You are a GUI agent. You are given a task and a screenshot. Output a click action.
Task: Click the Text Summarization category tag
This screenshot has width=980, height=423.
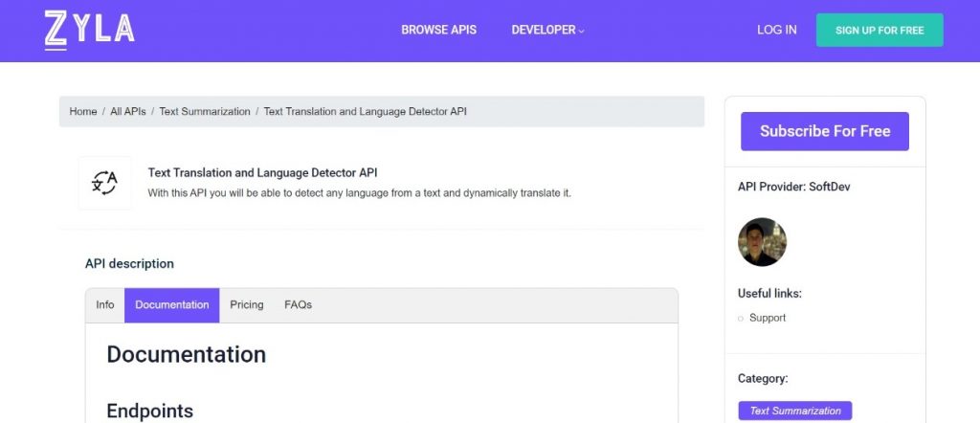[x=795, y=411]
